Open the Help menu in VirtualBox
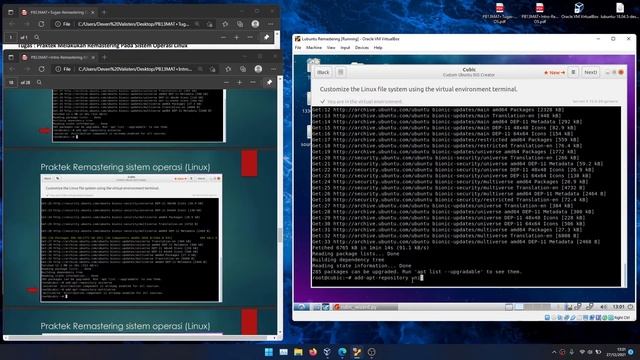The height and width of the screenshot is (360, 640). (x=378, y=48)
